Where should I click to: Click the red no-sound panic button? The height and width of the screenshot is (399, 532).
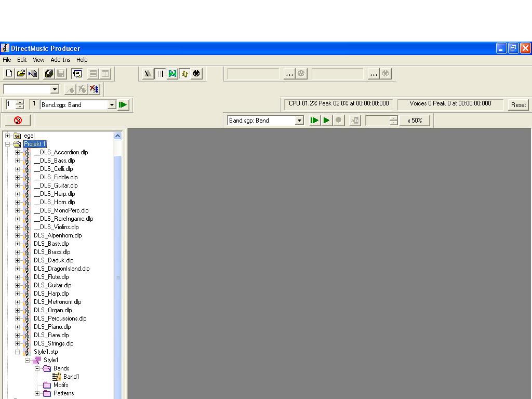tap(18, 121)
